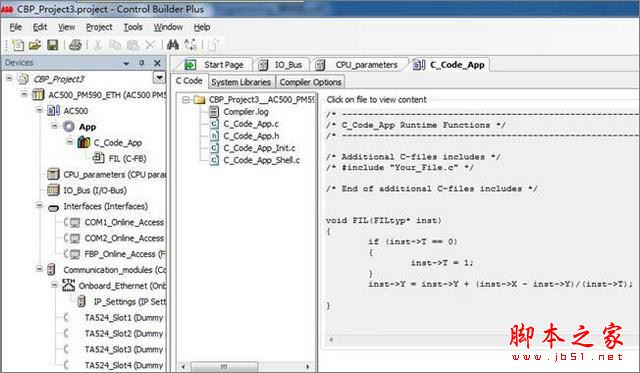640x373 pixels.
Task: Select Compiler.log file in tree
Action: pyautogui.click(x=245, y=111)
